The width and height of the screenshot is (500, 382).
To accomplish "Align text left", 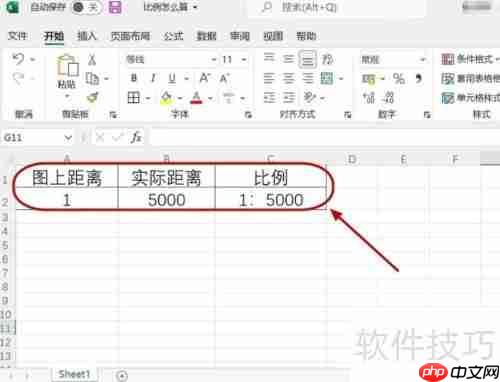I will [269, 79].
